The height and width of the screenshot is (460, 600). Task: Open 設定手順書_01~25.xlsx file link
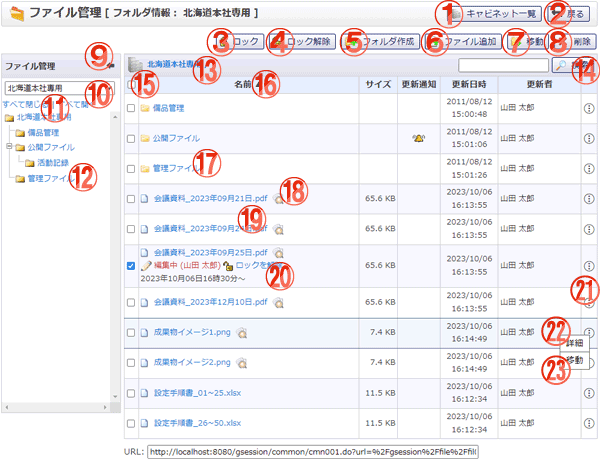point(197,393)
